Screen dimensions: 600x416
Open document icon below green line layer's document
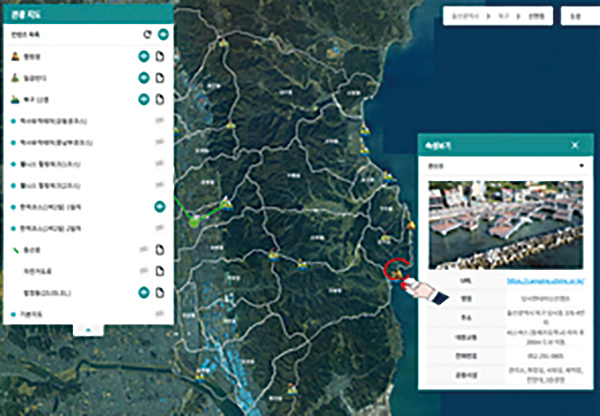click(x=160, y=271)
